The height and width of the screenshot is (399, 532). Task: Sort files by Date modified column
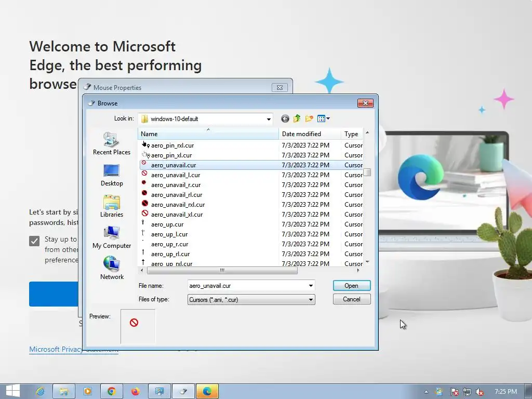(310, 134)
